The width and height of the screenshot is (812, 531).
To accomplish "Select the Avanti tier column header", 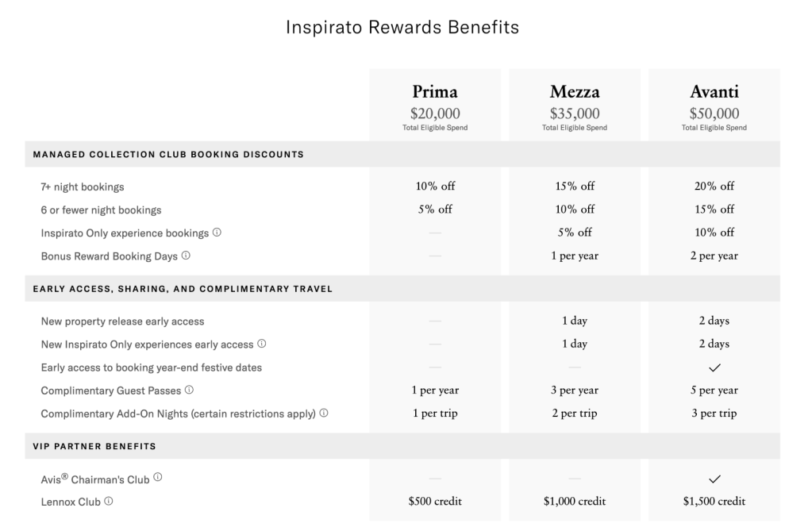I will (x=714, y=92).
